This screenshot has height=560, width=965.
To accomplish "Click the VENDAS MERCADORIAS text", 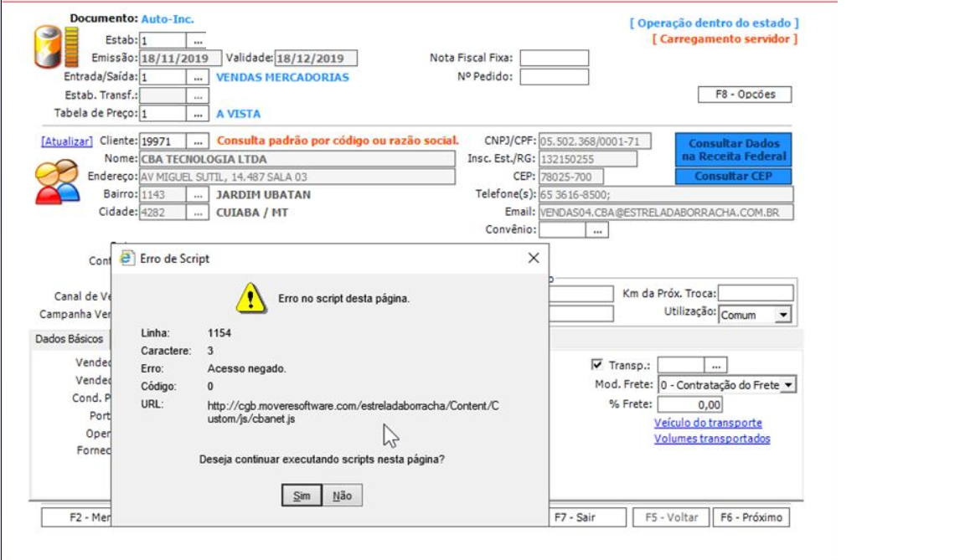I will click(x=282, y=78).
